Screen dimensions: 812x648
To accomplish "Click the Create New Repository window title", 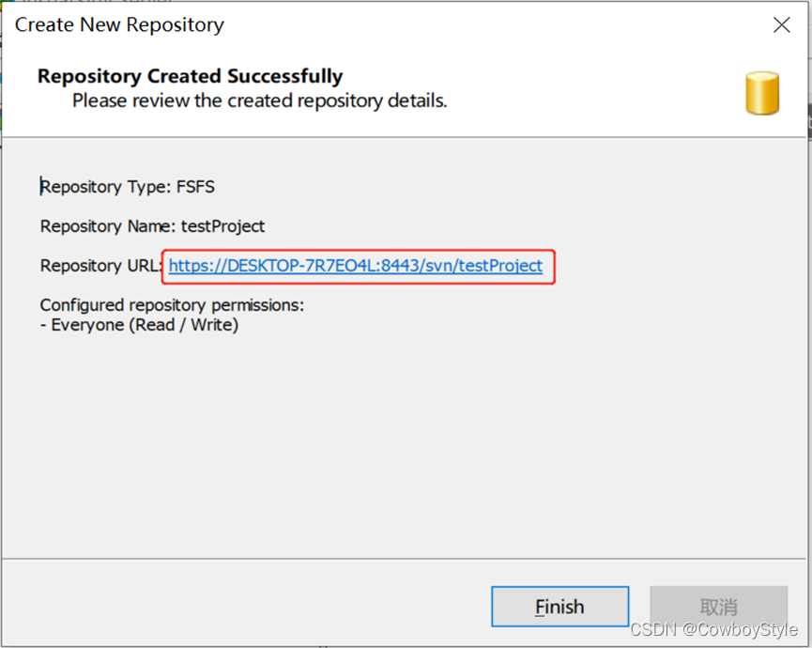I will [119, 25].
